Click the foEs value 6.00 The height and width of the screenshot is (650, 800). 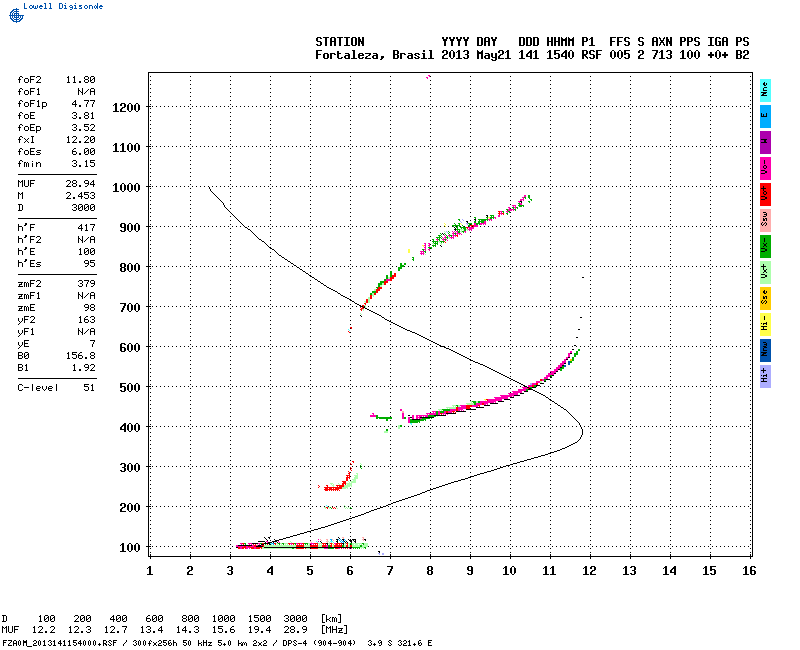(83, 152)
